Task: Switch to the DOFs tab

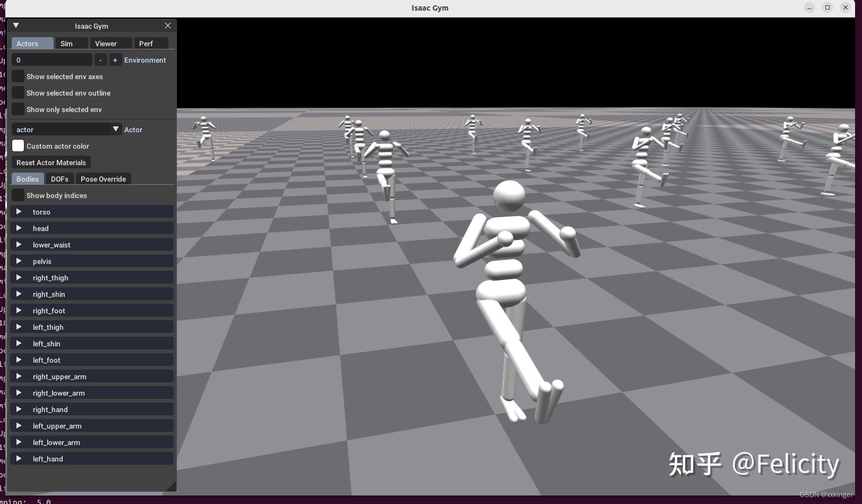Action: [x=59, y=179]
